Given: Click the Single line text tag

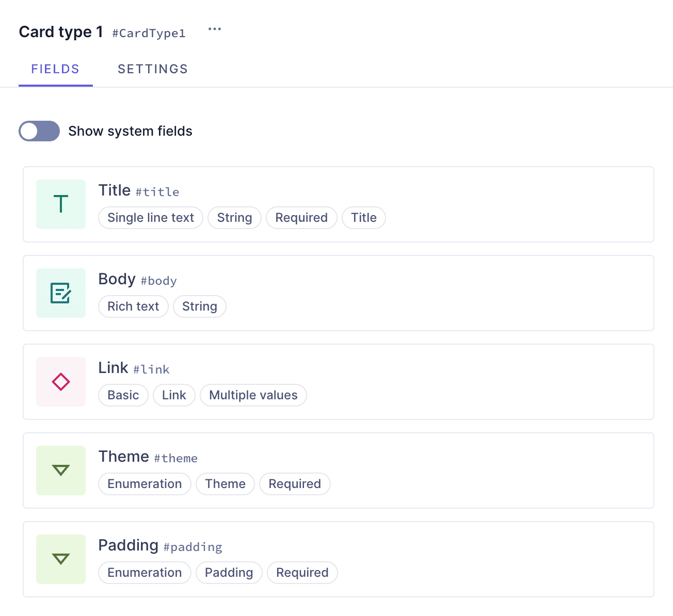Looking at the screenshot, I should coord(151,218).
